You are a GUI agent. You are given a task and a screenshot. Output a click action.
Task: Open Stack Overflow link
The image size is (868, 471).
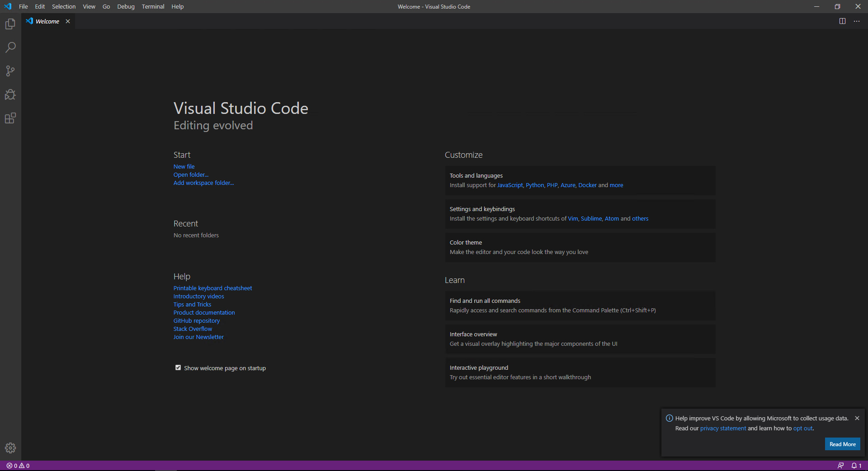pyautogui.click(x=193, y=329)
